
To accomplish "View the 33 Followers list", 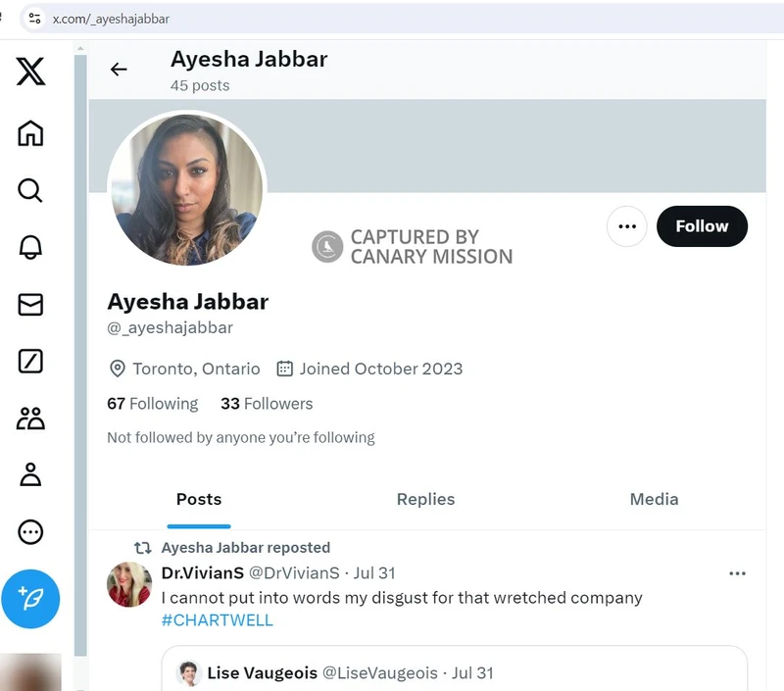I will tap(266, 404).
